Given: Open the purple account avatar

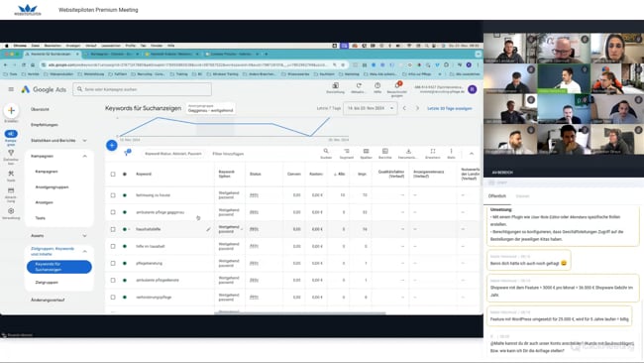Looking at the screenshot, I should [x=473, y=89].
